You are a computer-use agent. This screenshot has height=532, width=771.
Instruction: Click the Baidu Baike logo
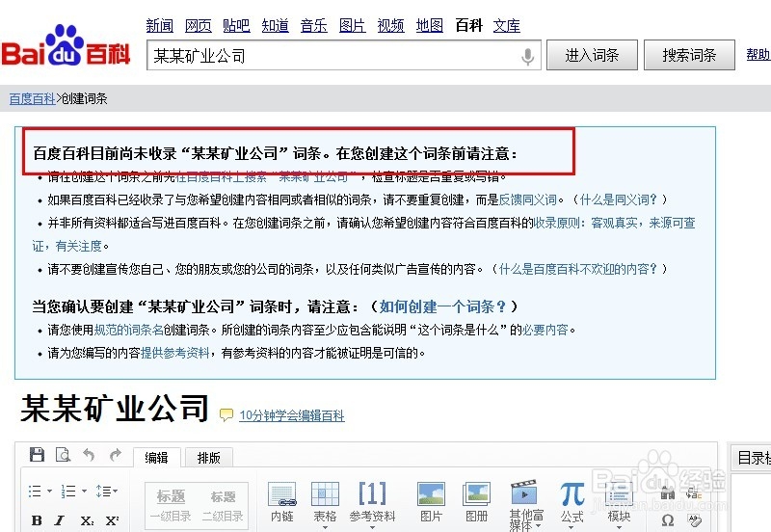(x=66, y=46)
